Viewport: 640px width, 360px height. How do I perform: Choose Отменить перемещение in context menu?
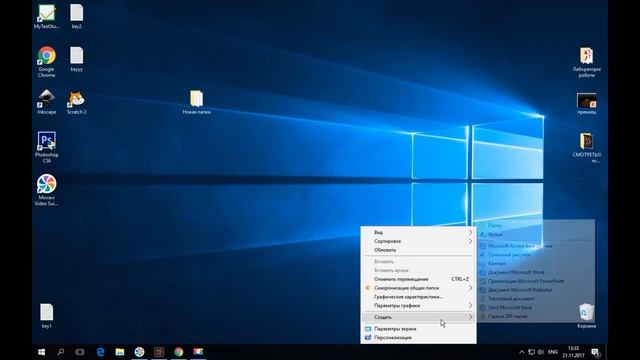click(418, 279)
